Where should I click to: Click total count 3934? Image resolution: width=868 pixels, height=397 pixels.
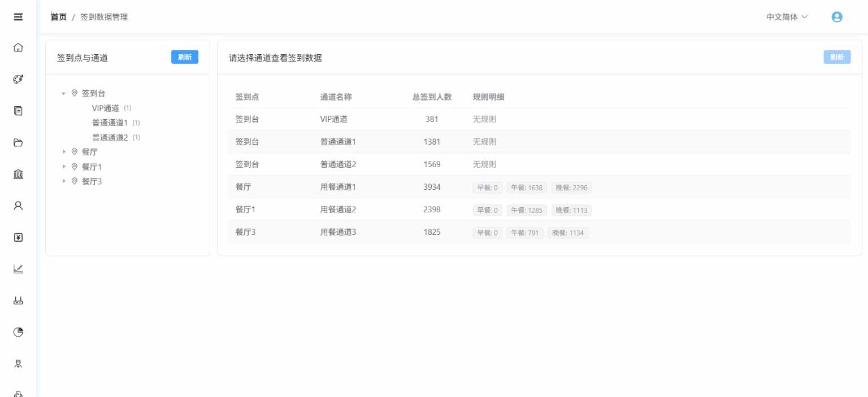click(432, 187)
